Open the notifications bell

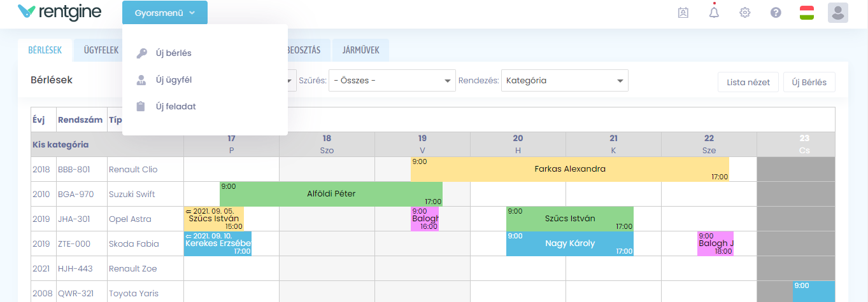point(714,13)
